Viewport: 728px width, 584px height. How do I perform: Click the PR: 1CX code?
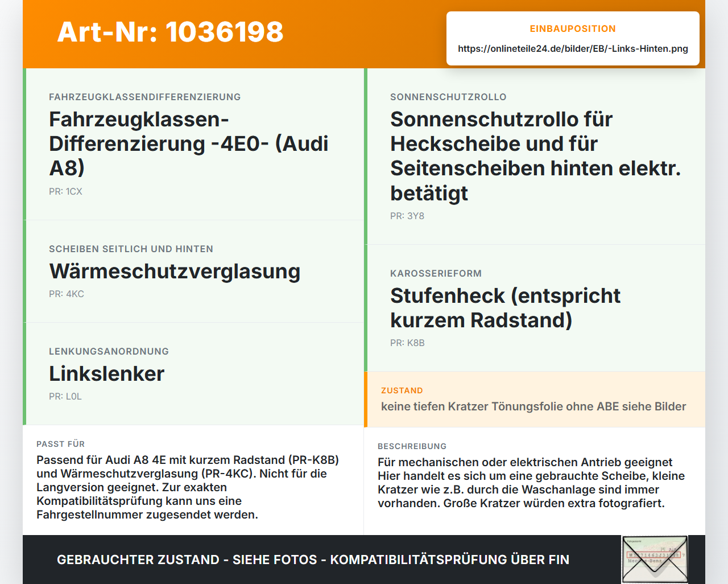coord(65,191)
